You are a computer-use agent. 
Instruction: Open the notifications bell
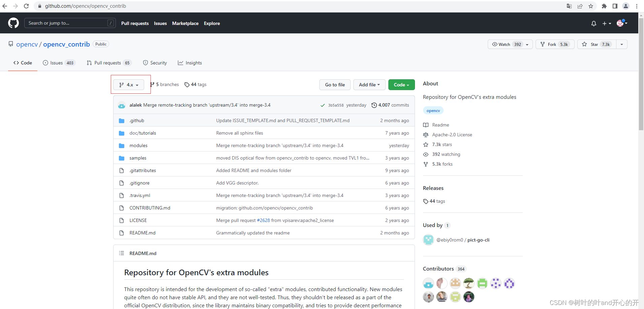tap(594, 23)
